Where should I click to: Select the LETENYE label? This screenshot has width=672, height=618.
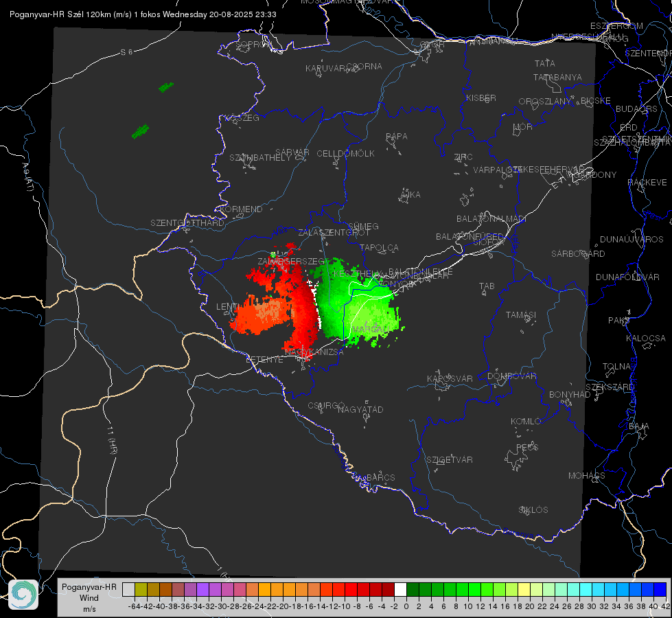pos(264,360)
